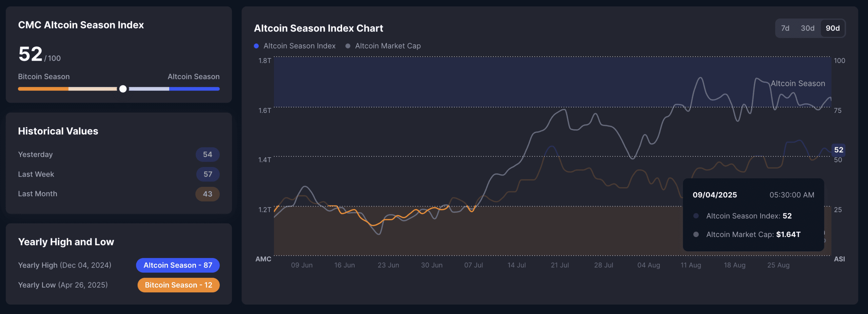Click the Altcoin Season Index Chart title

[318, 28]
